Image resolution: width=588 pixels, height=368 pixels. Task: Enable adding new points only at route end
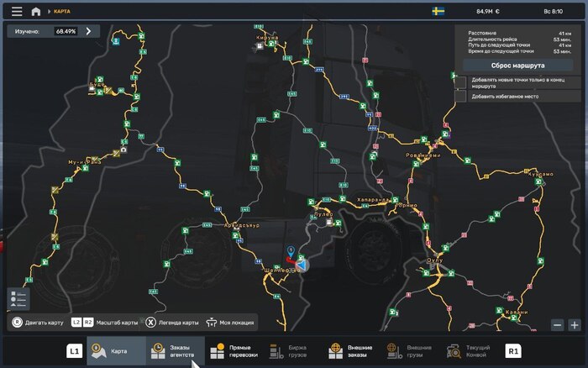(461, 81)
